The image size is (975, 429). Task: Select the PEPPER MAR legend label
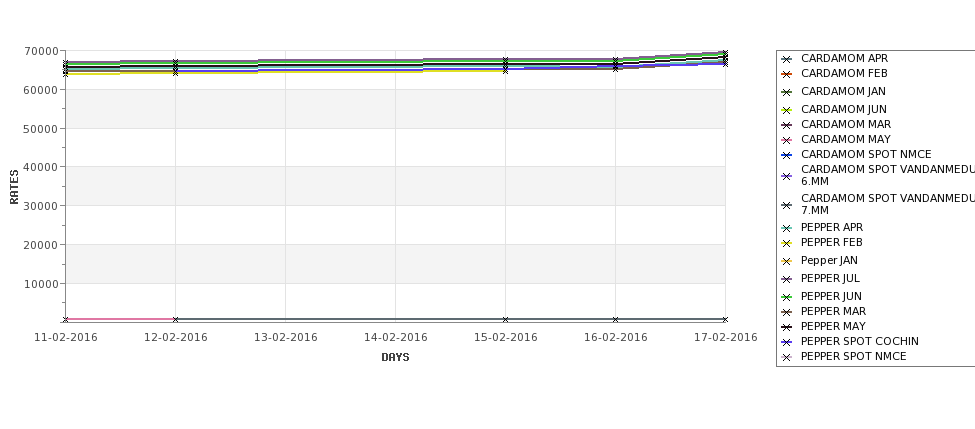(x=833, y=311)
